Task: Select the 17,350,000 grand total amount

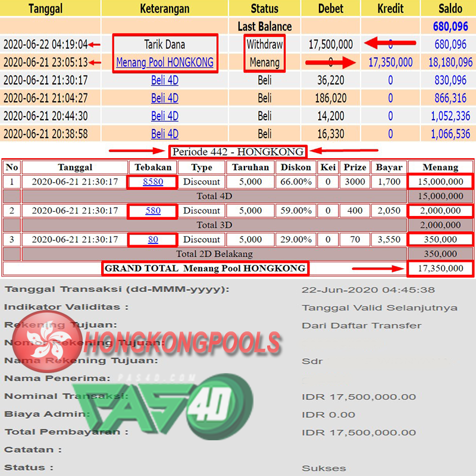Action: click(x=440, y=268)
